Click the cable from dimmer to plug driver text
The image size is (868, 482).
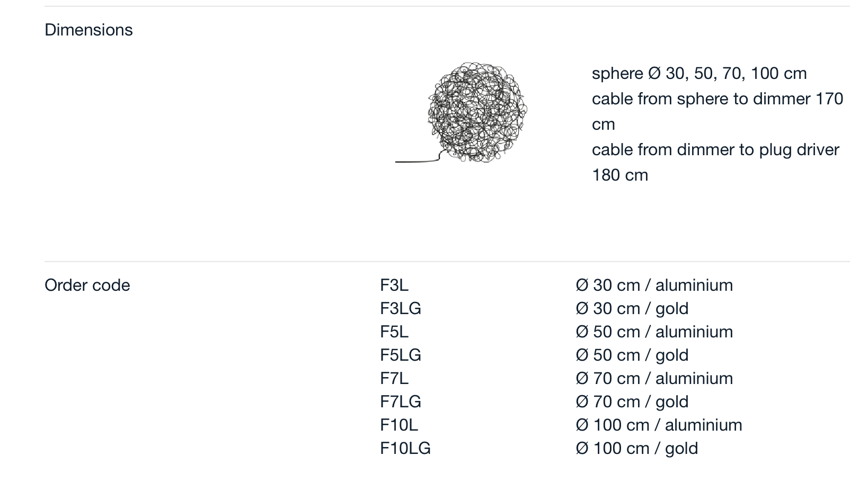pyautogui.click(x=715, y=163)
